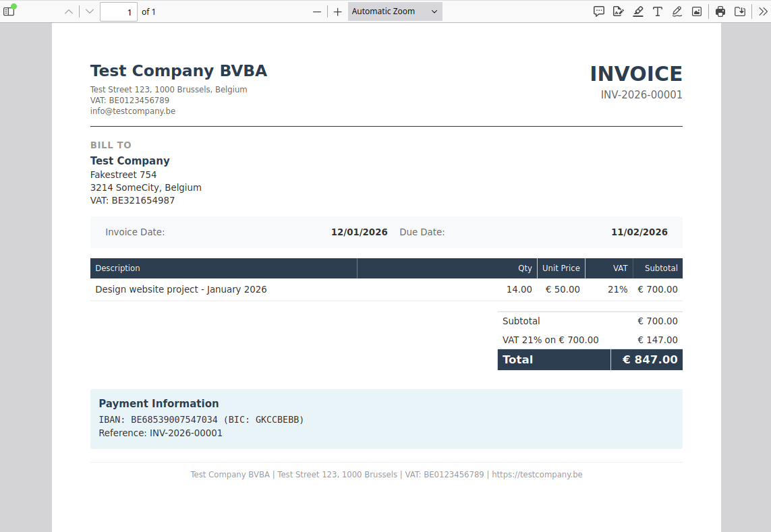Screen dimensions: 771x532
Task: Click the 21% VAT rate cell
Action: 618,290
